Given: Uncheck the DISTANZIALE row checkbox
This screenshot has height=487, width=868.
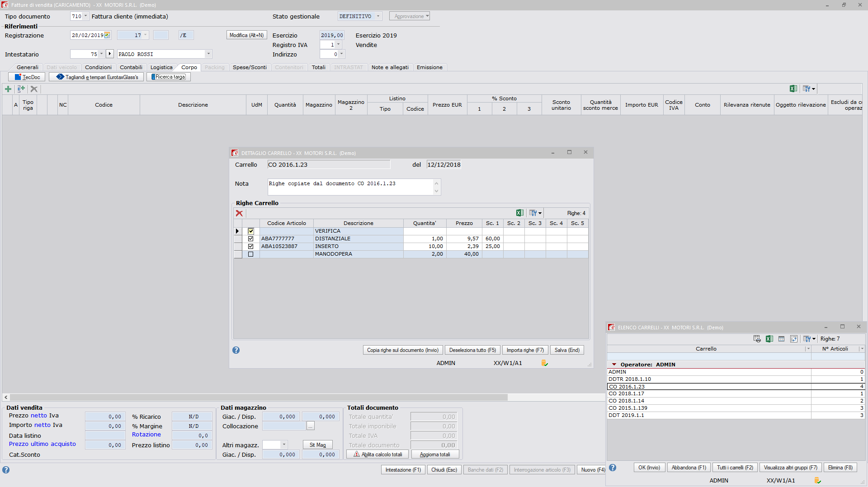Looking at the screenshot, I should point(251,239).
